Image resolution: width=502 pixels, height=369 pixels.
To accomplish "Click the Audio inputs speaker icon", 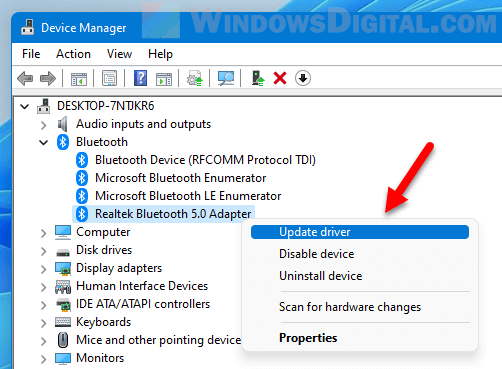I will click(x=62, y=124).
